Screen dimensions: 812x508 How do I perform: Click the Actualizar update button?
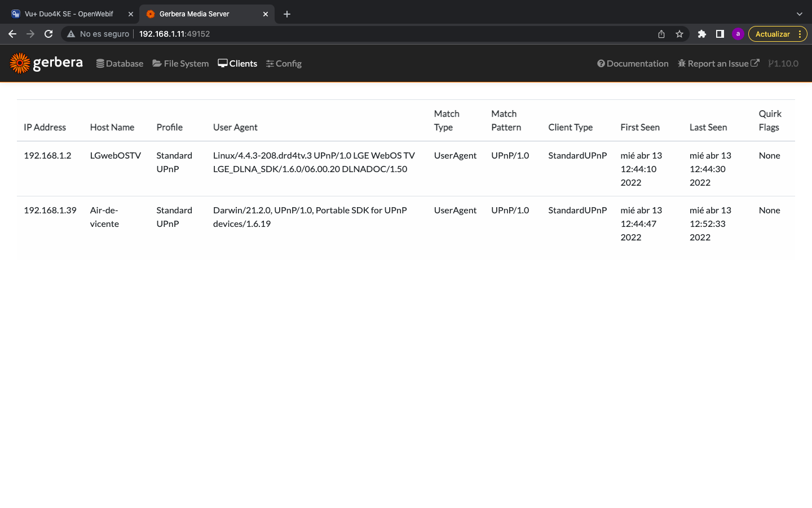773,34
